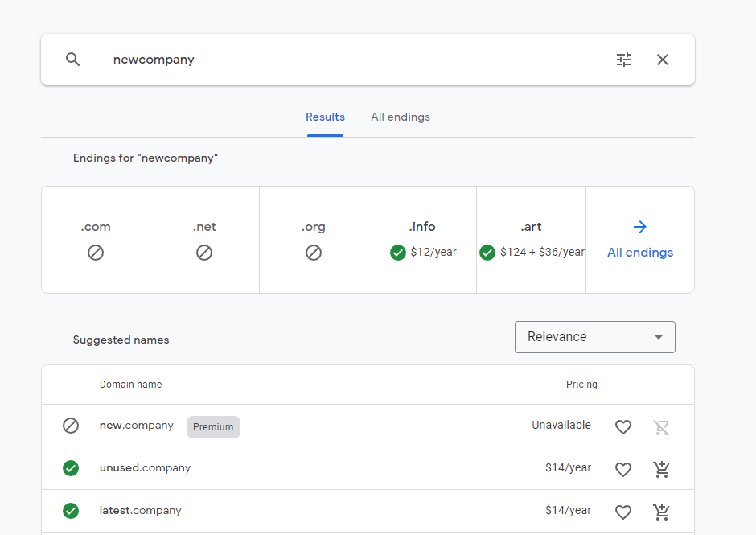Click the search magnifier icon

coord(73,60)
